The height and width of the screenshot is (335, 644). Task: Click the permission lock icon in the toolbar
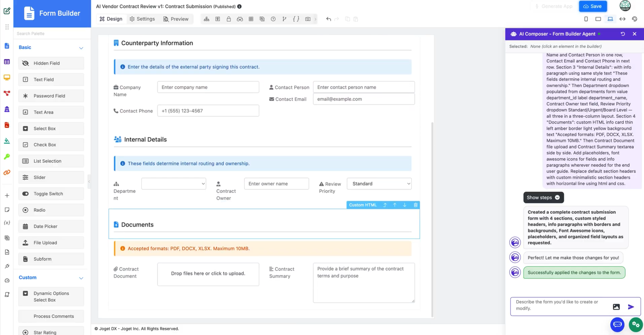point(229,19)
